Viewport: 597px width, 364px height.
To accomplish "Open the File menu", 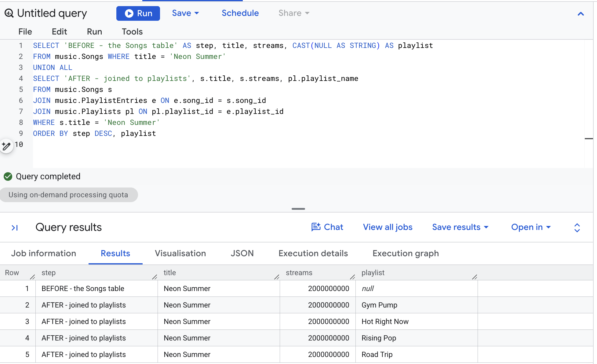I will [x=25, y=32].
